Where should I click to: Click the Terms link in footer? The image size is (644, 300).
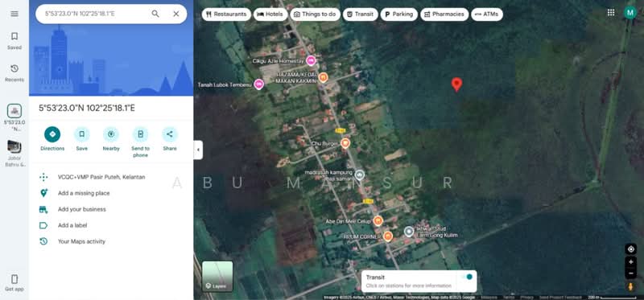tap(509, 298)
